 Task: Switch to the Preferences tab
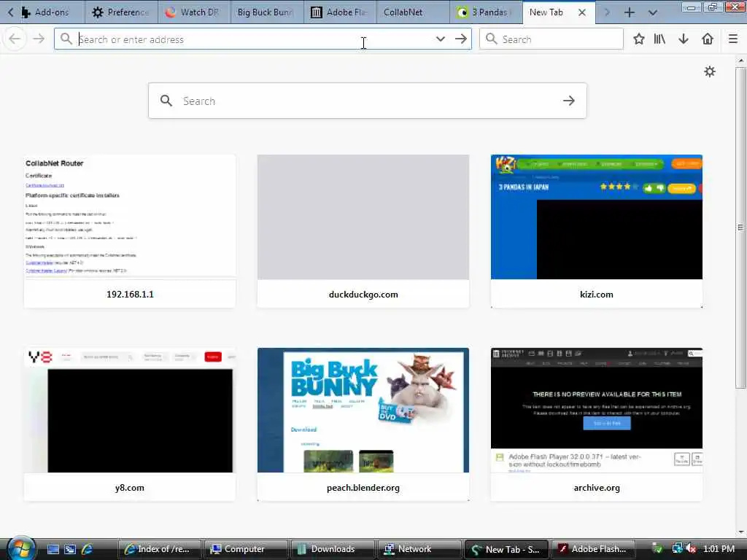(x=122, y=12)
